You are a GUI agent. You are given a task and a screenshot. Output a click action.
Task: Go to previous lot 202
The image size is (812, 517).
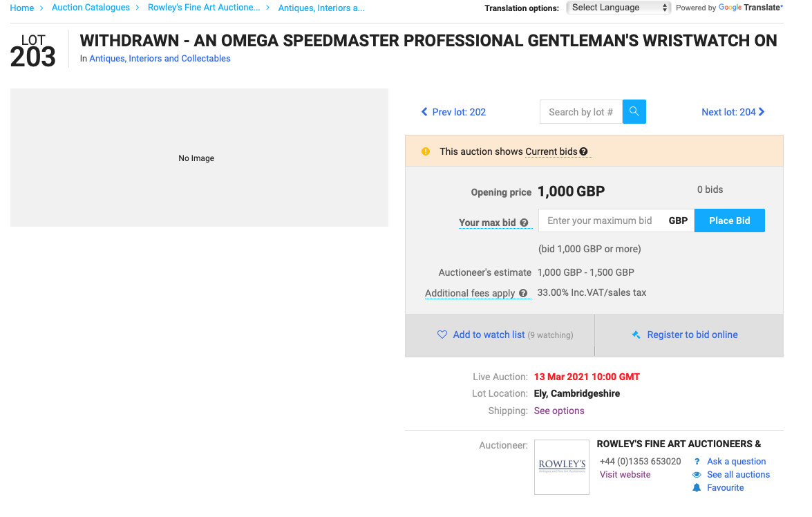453,112
